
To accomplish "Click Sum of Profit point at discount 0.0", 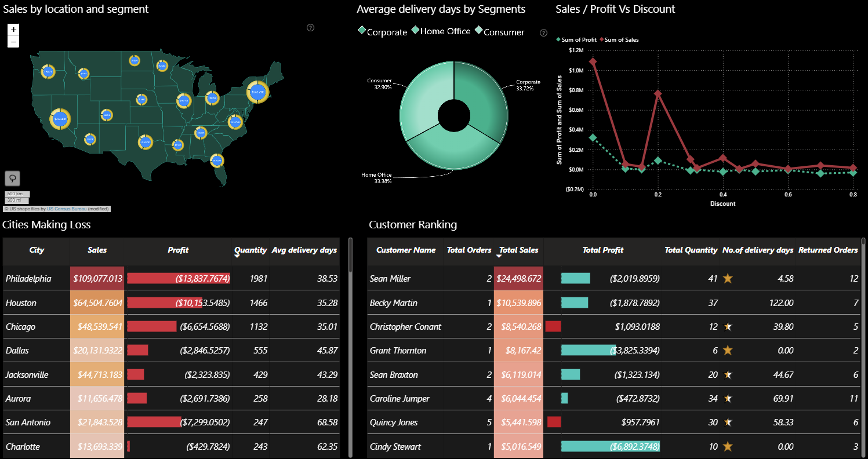I will (593, 137).
